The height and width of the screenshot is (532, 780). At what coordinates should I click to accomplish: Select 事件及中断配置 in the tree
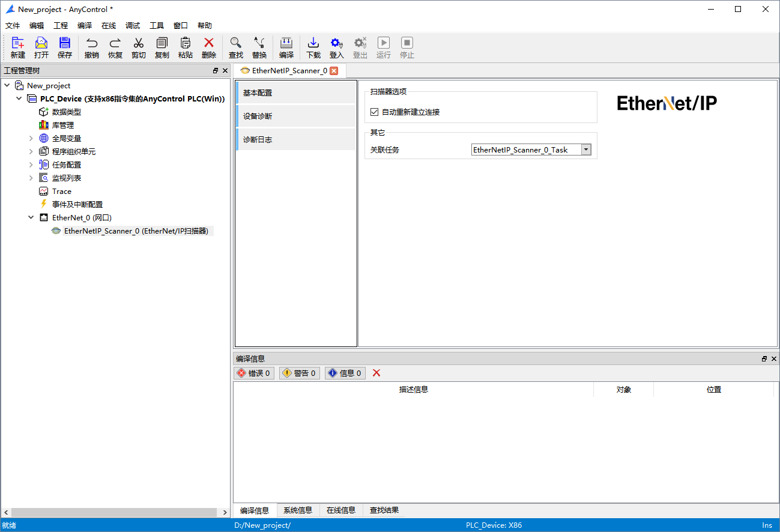tap(77, 204)
